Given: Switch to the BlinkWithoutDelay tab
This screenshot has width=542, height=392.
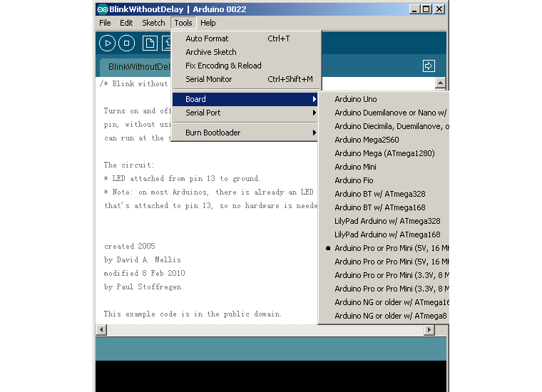Looking at the screenshot, I should [x=135, y=67].
